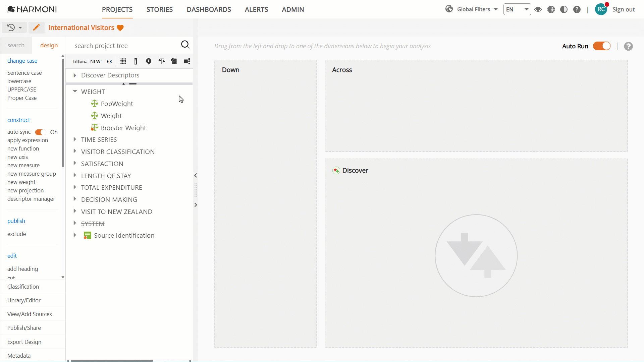Expand the TIME SERIES group
The height and width of the screenshot is (362, 644).
75,139
